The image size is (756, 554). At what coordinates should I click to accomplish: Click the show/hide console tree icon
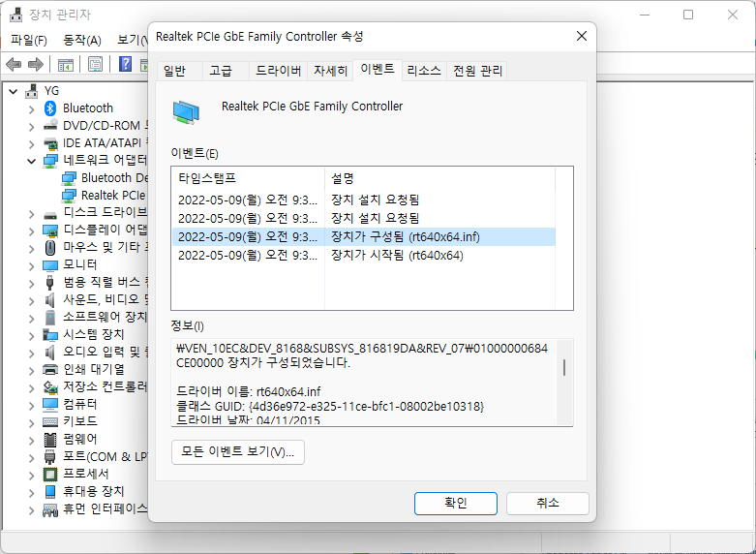tap(65, 64)
